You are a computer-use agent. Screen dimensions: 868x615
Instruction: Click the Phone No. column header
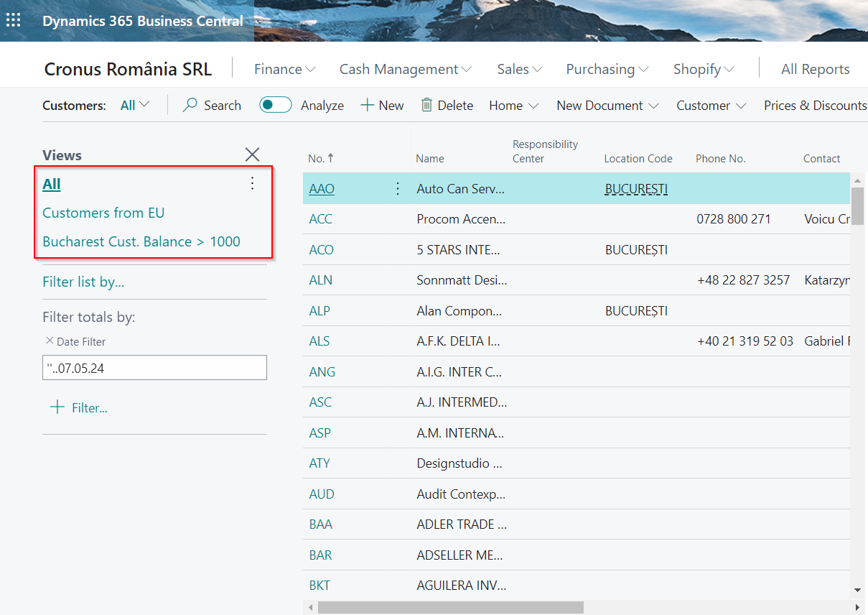(x=721, y=159)
